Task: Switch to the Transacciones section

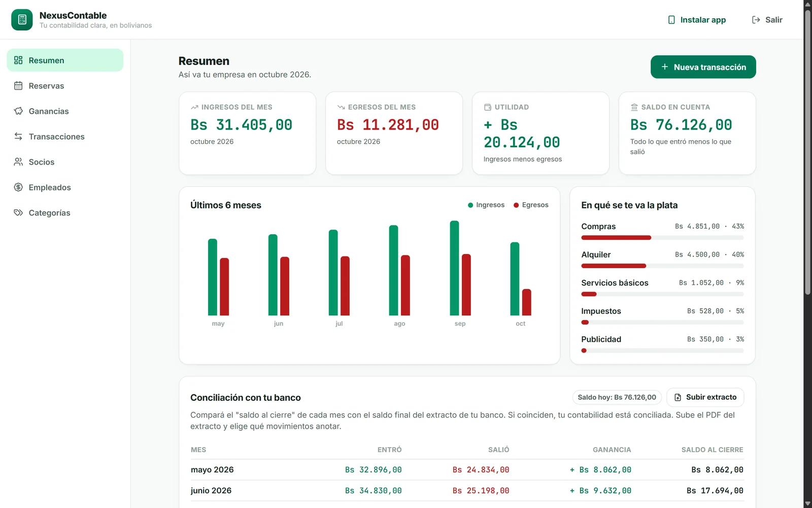Action: tap(65, 136)
